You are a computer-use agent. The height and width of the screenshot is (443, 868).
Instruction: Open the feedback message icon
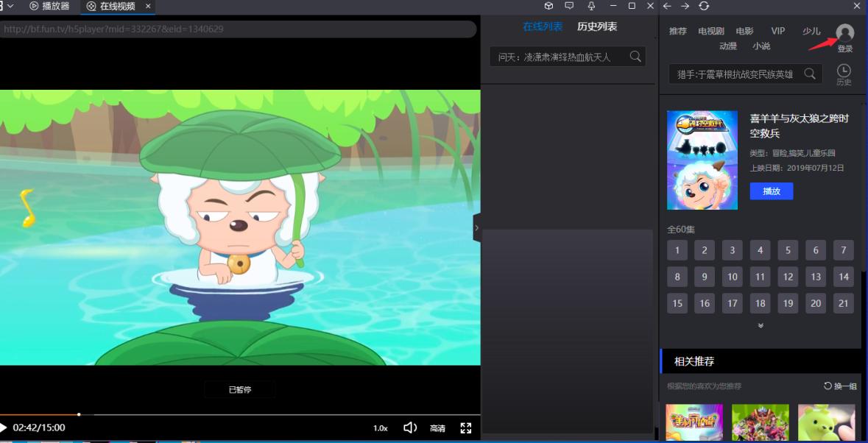[x=569, y=6]
